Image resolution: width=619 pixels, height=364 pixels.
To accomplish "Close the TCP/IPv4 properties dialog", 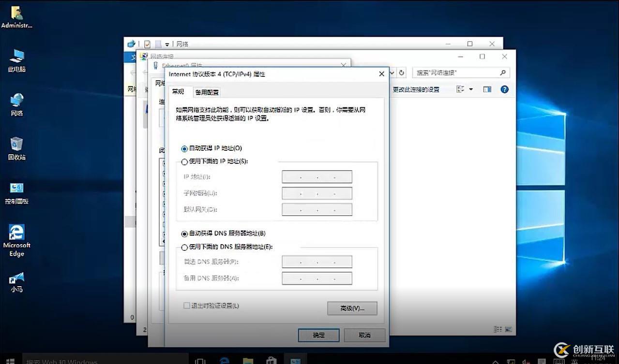I will (381, 74).
